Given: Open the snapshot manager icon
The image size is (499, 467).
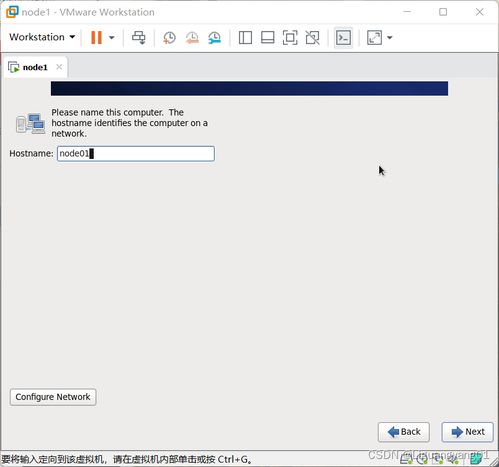Looking at the screenshot, I should point(215,37).
